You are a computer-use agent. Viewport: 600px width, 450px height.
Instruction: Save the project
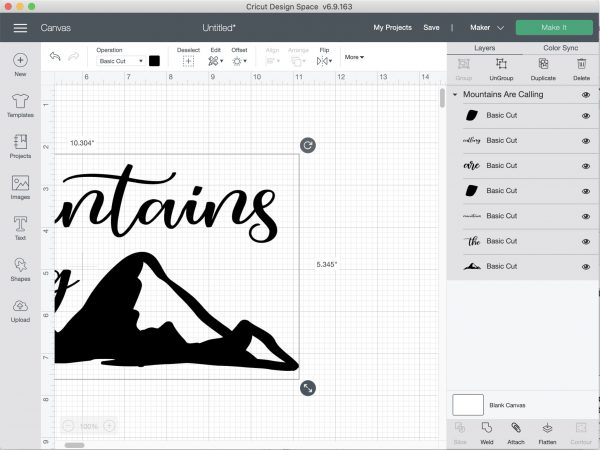(x=431, y=28)
